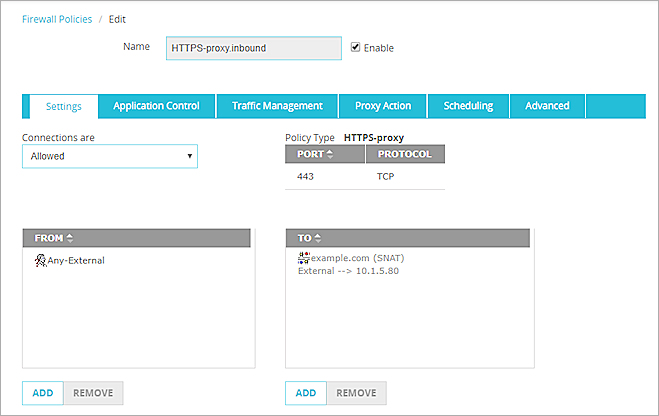The height and width of the screenshot is (416, 659).
Task: Click the example.com SNAT icon
Action: tap(304, 258)
